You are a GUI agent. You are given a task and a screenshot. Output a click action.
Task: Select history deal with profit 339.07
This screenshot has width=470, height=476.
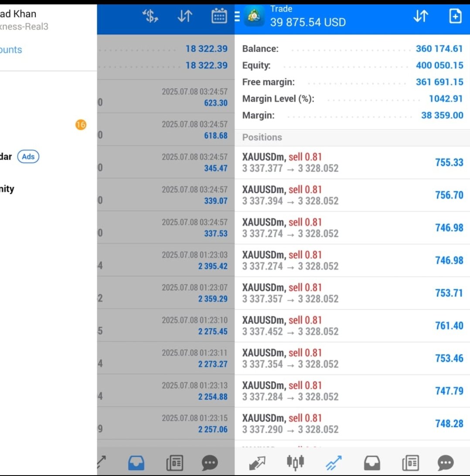[x=166, y=195]
